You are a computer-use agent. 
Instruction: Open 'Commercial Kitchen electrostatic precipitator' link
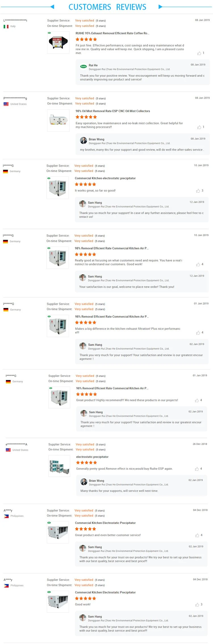click(105, 178)
